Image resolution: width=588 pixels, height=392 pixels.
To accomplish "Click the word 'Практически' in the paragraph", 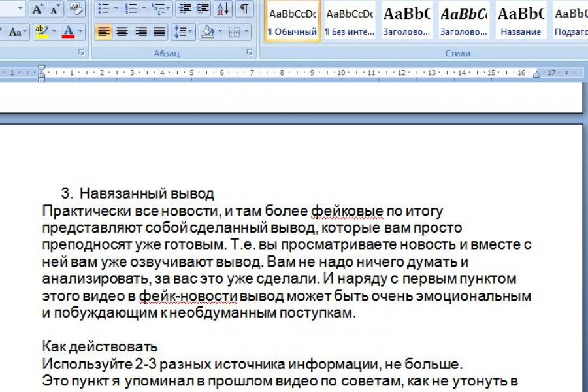I will click(87, 211).
